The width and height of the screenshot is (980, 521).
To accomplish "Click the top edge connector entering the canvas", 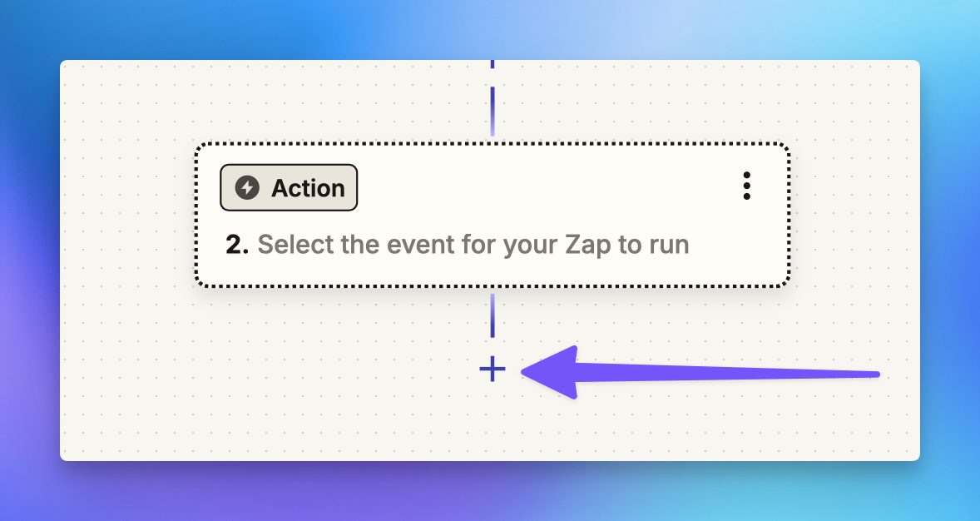I will click(492, 64).
